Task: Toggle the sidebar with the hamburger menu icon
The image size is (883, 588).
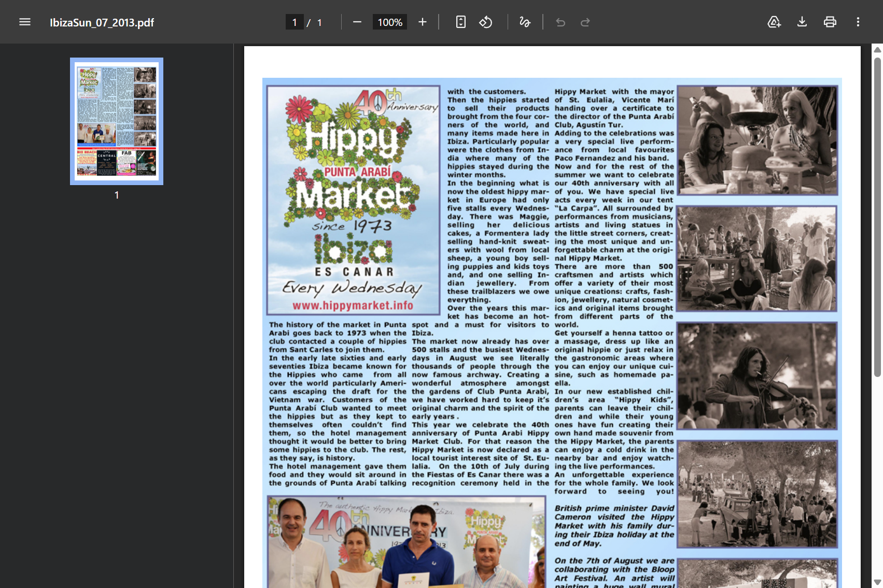Action: [x=25, y=22]
